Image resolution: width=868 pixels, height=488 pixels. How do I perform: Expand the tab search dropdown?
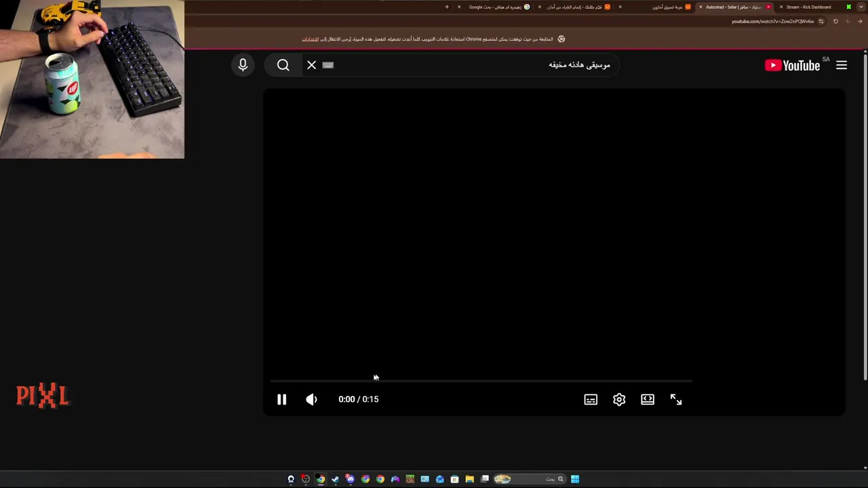tap(861, 7)
